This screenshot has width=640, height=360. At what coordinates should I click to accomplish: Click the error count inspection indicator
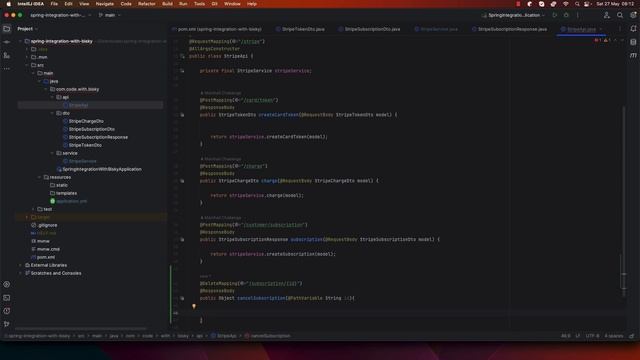point(598,40)
